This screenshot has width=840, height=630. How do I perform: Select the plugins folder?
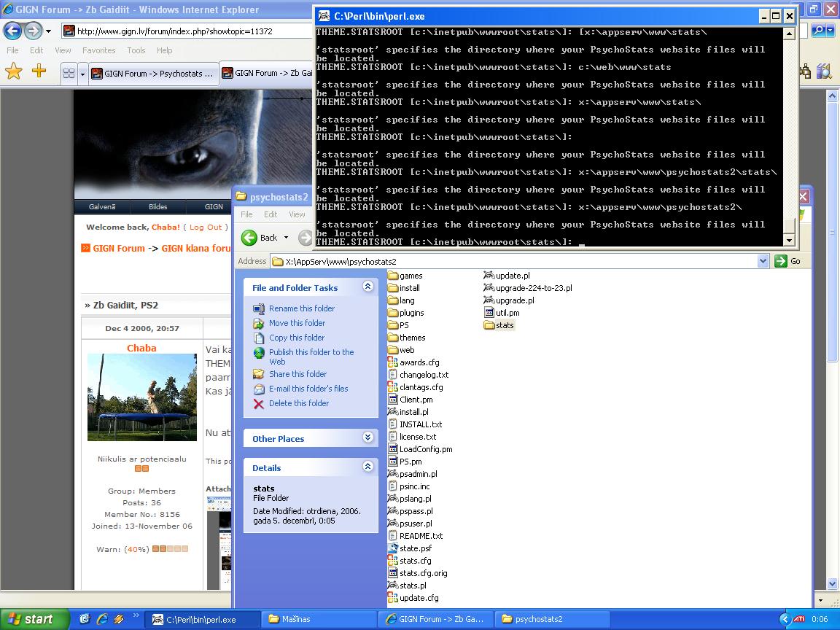pos(406,313)
